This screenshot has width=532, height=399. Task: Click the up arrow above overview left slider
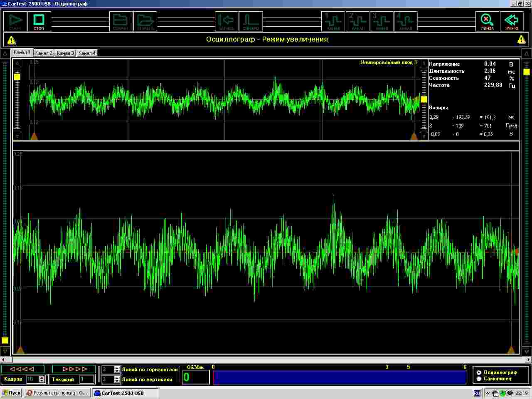coord(17,63)
